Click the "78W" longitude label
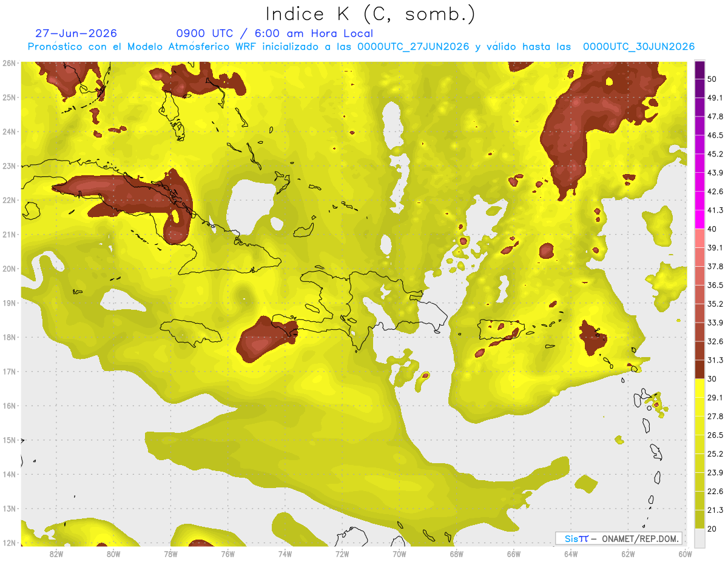728x562 pixels. 170,554
